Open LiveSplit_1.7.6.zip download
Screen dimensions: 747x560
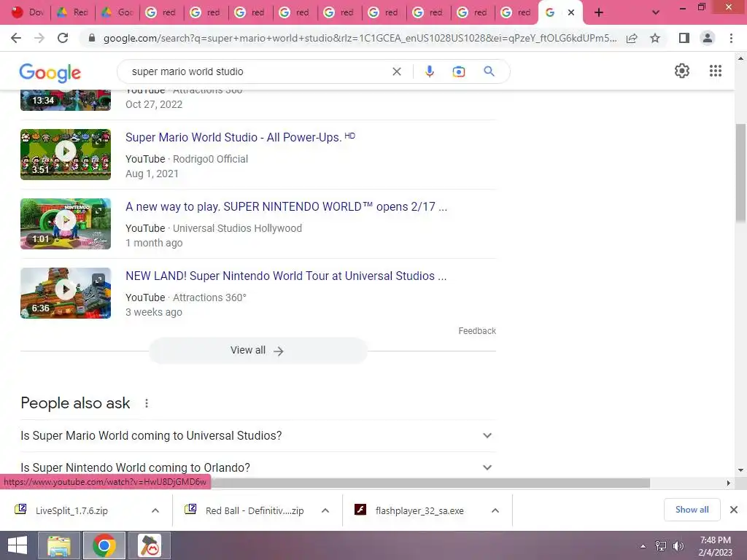point(71,510)
